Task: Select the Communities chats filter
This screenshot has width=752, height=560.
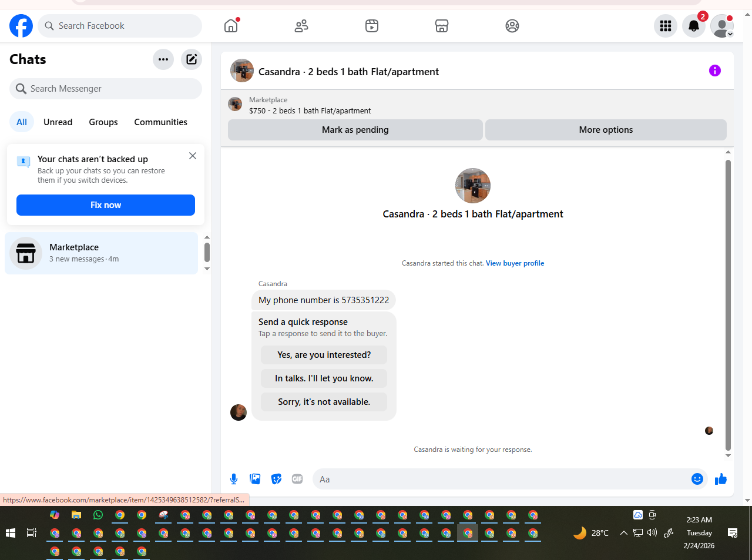Action: [160, 122]
